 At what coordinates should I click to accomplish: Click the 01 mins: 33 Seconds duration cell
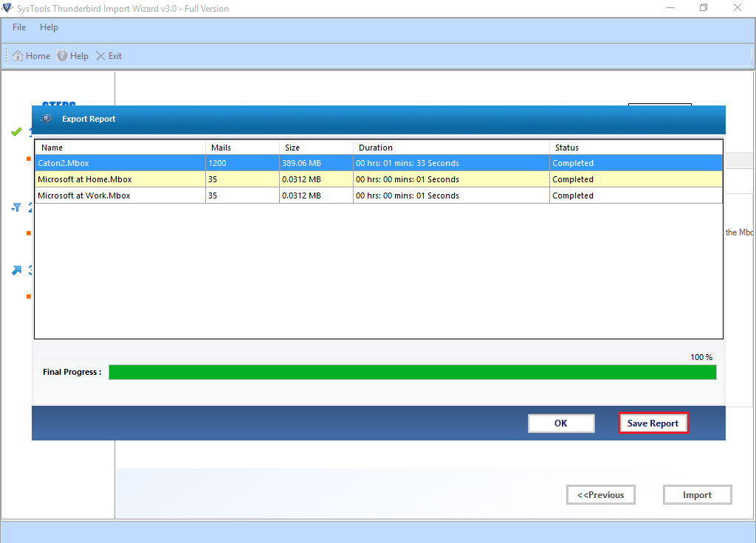(451, 163)
